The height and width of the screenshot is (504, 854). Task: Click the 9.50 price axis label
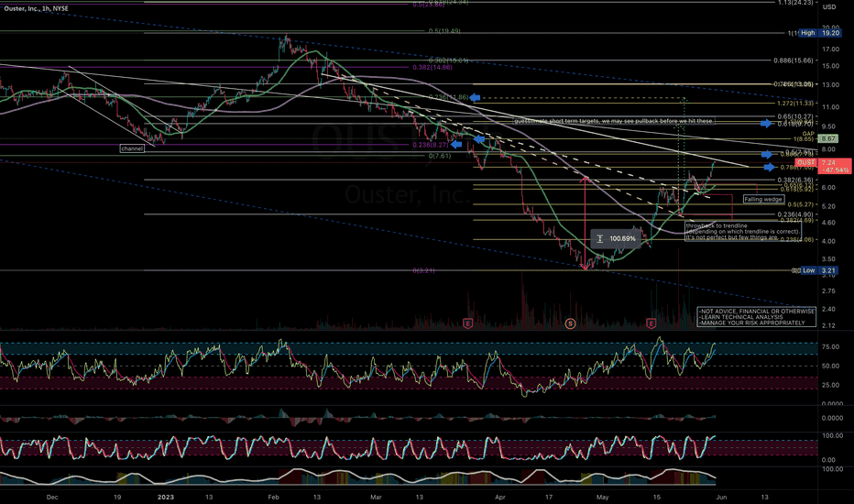829,126
